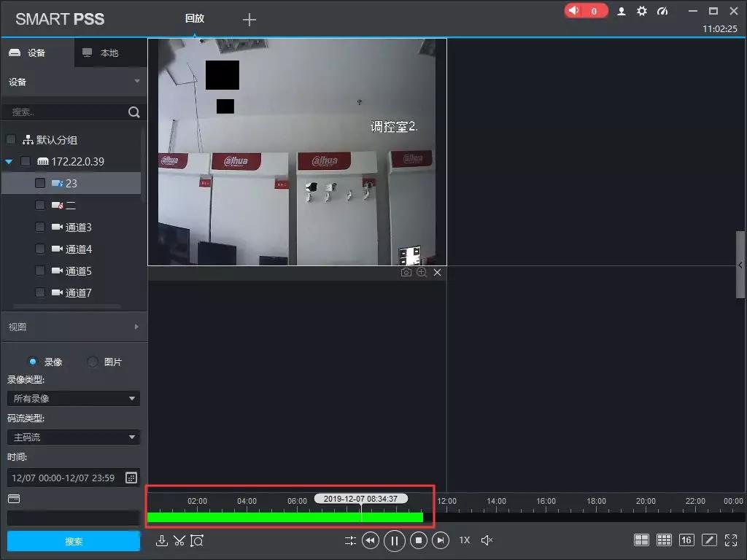
Task: Click the digital zoom magnifier icon on video
Action: tap(422, 272)
